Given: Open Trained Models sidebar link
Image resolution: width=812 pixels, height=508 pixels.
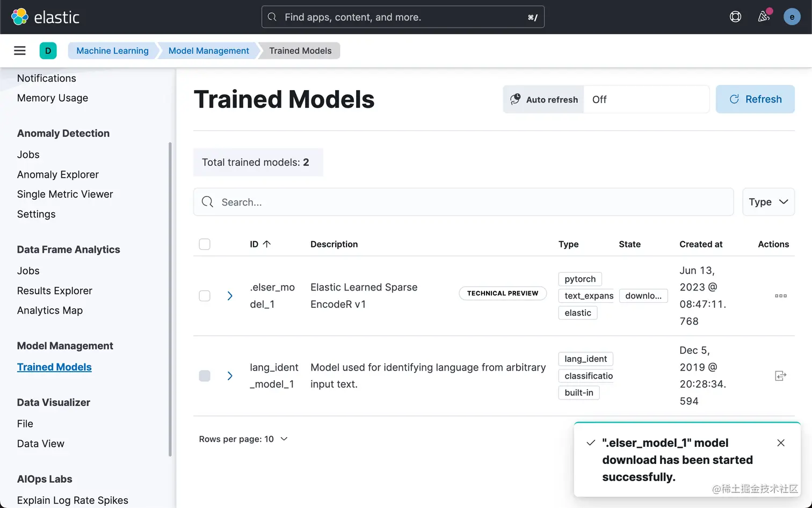Looking at the screenshot, I should (54, 367).
